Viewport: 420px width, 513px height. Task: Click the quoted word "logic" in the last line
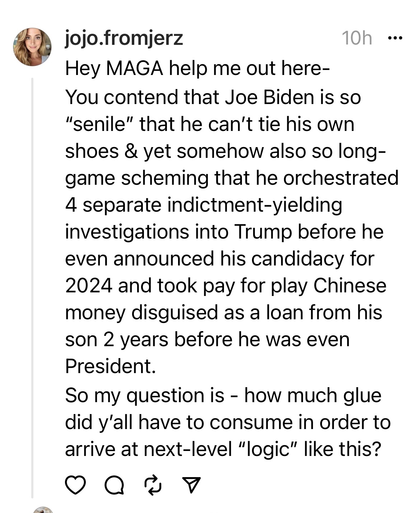coord(266,449)
